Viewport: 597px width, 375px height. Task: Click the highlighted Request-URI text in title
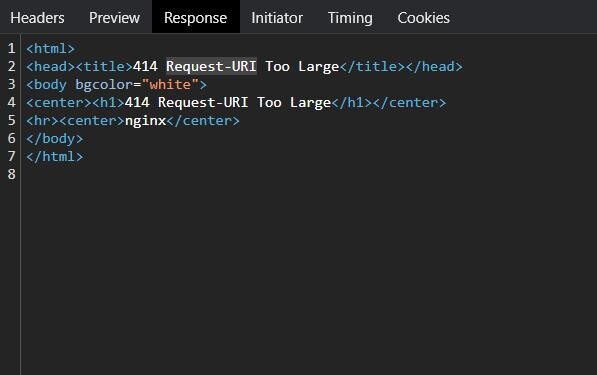click(x=211, y=66)
